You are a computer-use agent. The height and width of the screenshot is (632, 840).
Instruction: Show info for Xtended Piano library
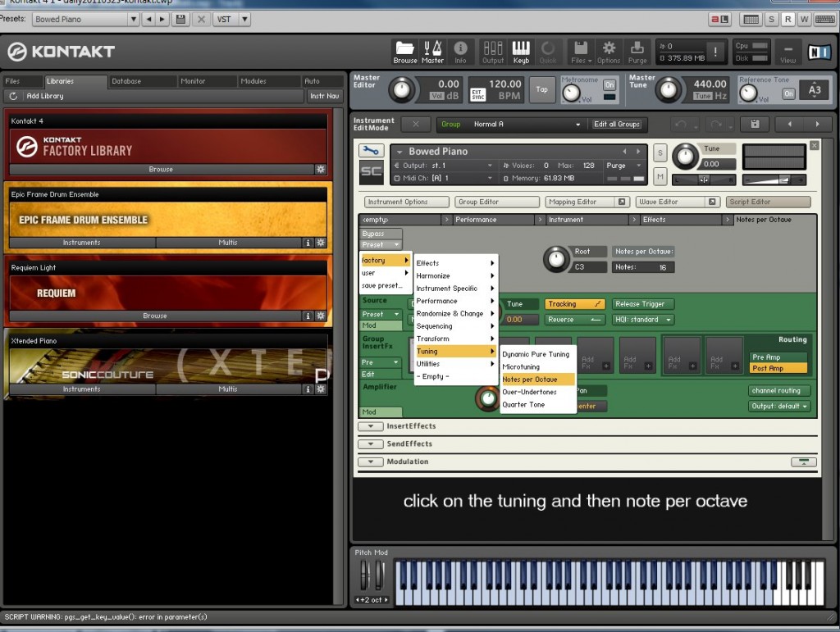click(x=308, y=389)
